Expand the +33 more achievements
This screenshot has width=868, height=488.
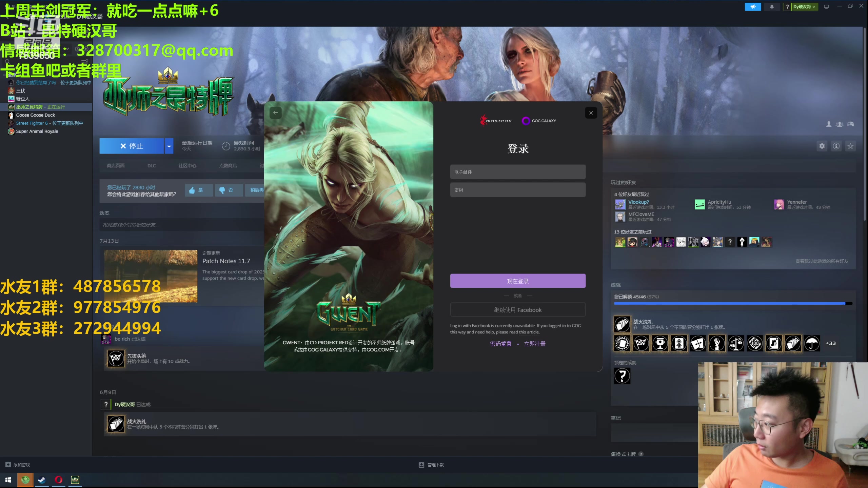pyautogui.click(x=830, y=343)
